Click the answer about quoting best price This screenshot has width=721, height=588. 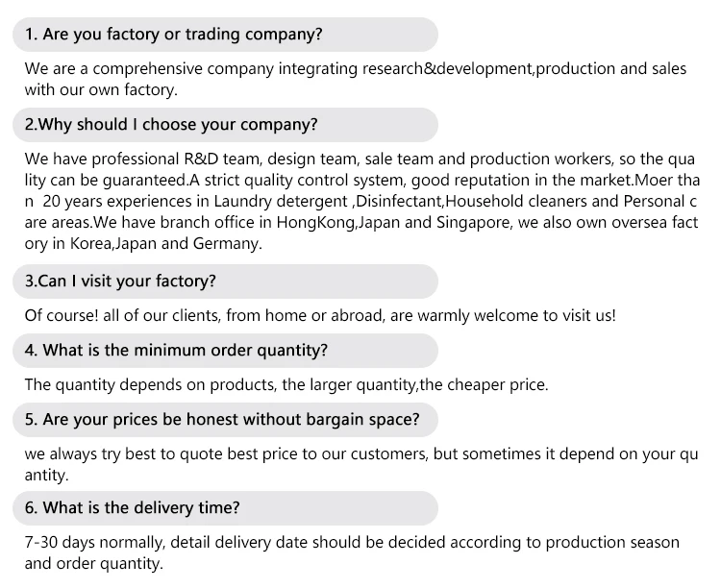click(x=360, y=464)
